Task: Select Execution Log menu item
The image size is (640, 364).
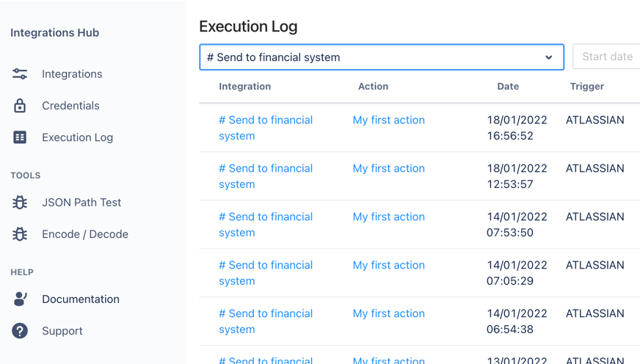Action: (77, 137)
